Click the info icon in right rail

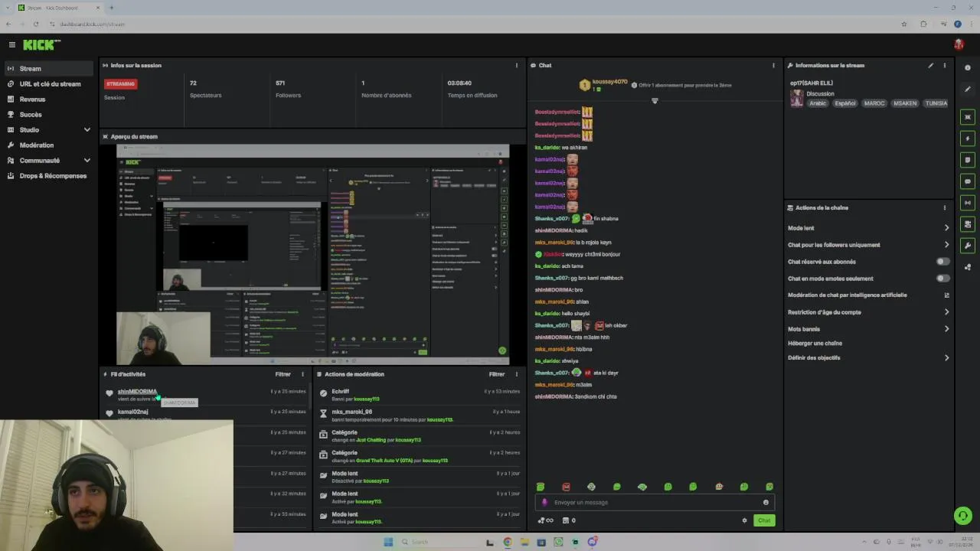(x=968, y=68)
